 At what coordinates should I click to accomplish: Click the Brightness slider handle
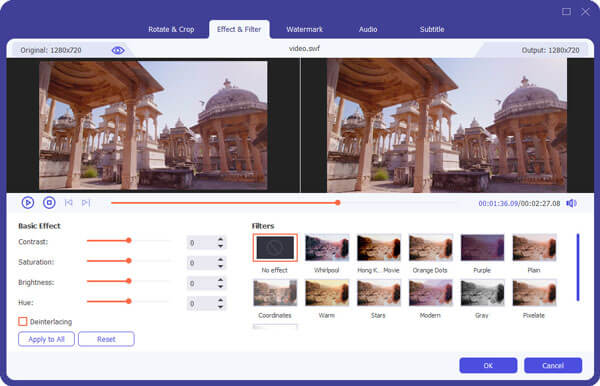pyautogui.click(x=129, y=281)
